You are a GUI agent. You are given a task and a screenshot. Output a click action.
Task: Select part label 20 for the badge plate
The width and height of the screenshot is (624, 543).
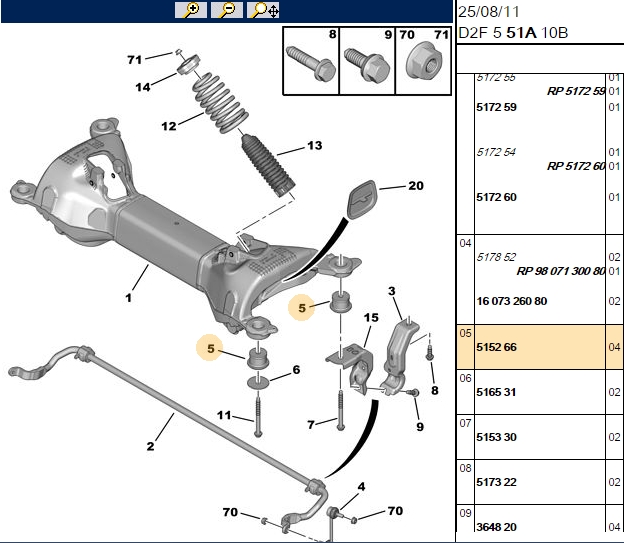click(416, 186)
